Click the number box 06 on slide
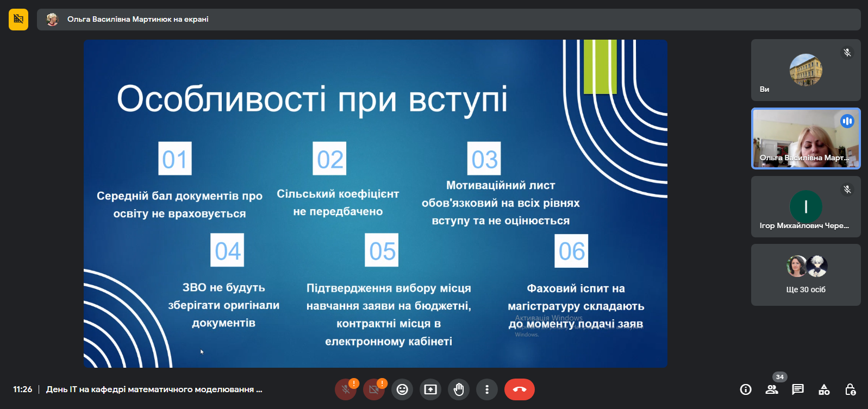Image resolution: width=868 pixels, height=409 pixels. tap(571, 251)
